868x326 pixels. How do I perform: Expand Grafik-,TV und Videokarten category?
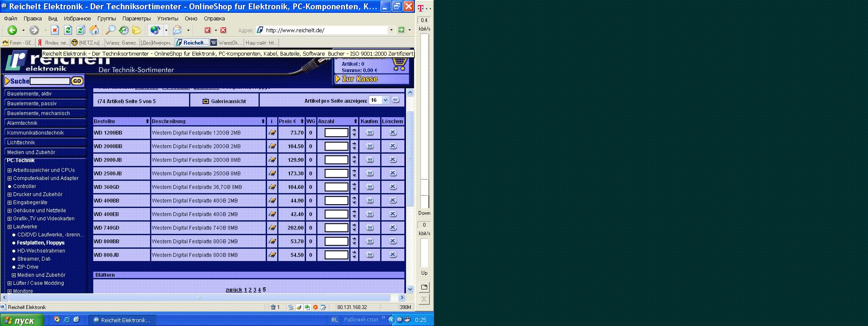tap(9, 219)
